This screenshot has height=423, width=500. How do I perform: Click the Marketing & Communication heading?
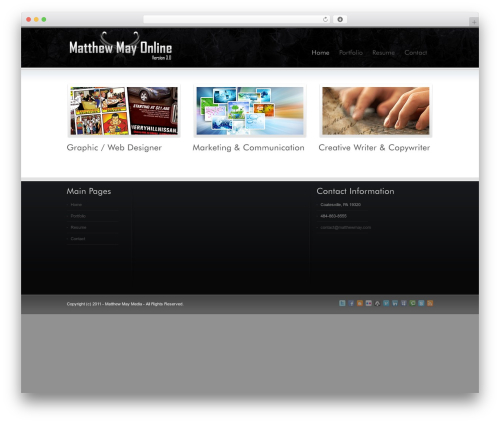248,148
